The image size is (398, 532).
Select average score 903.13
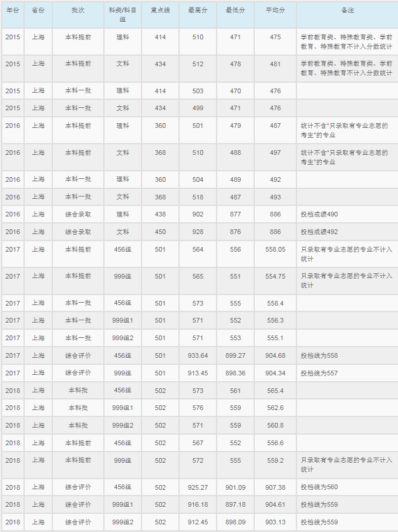click(x=275, y=523)
